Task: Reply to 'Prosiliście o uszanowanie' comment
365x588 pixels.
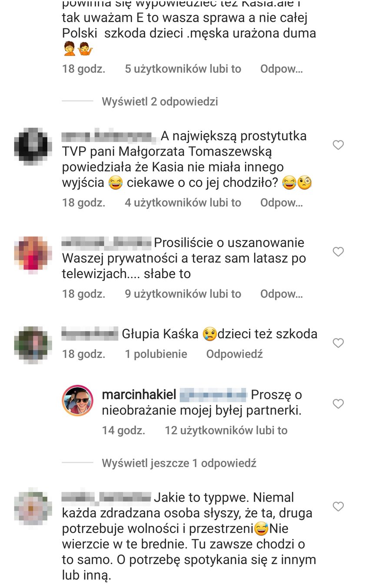Action: (281, 294)
